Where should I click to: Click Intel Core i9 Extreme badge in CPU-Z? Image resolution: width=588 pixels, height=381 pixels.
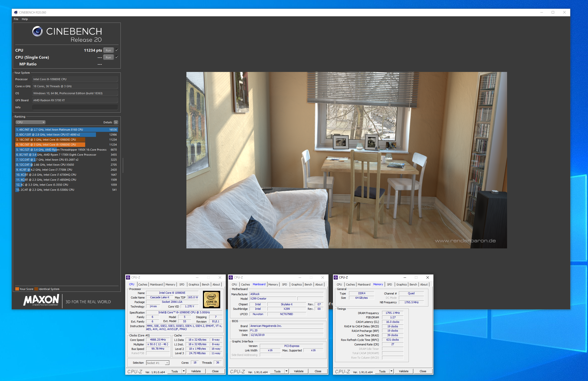(x=211, y=300)
